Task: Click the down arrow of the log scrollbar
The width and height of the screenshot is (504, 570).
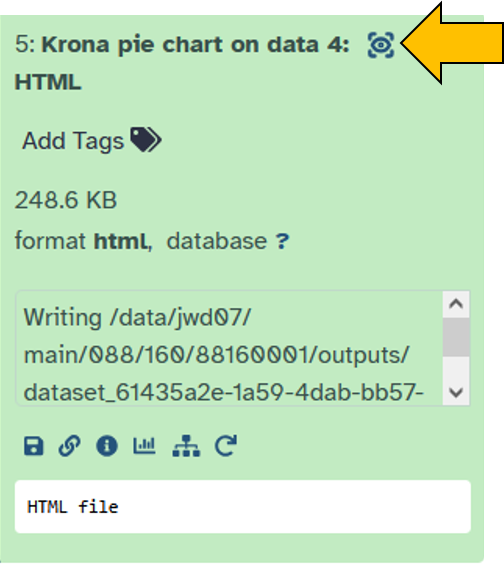Action: pyautogui.click(x=456, y=392)
